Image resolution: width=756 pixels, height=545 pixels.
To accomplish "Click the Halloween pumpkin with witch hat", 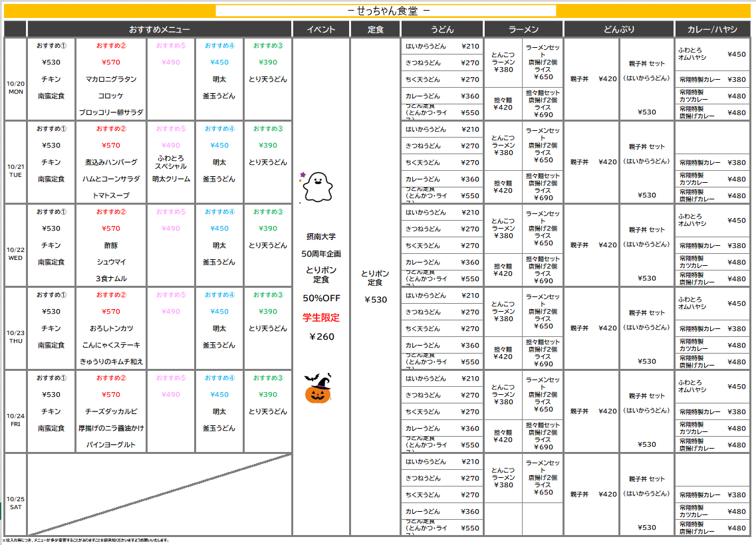I will point(317,389).
